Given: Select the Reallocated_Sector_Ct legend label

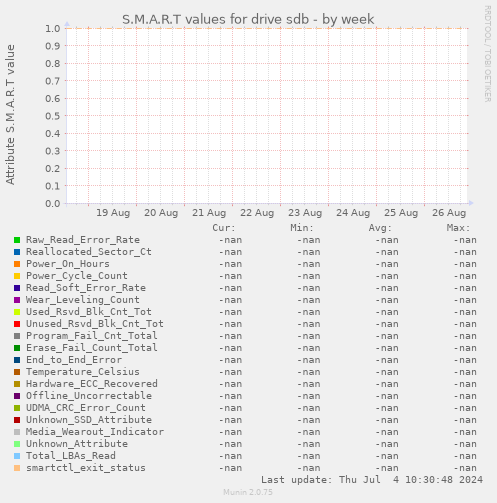Looking at the screenshot, I should pos(89,252).
